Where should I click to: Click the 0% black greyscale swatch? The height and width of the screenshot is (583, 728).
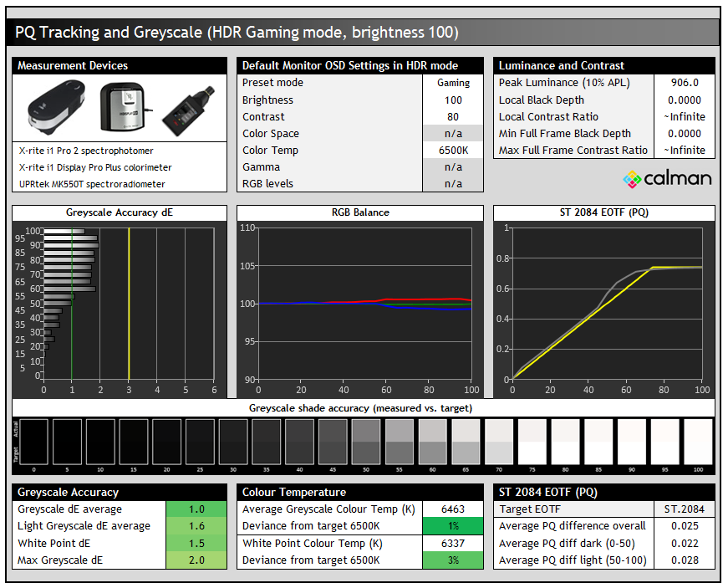35,440
